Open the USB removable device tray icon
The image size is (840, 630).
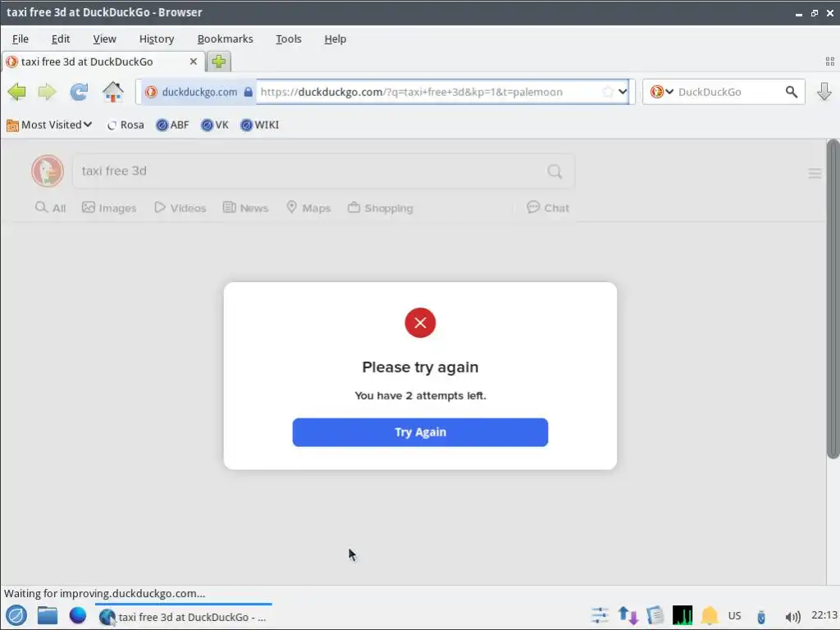760,617
